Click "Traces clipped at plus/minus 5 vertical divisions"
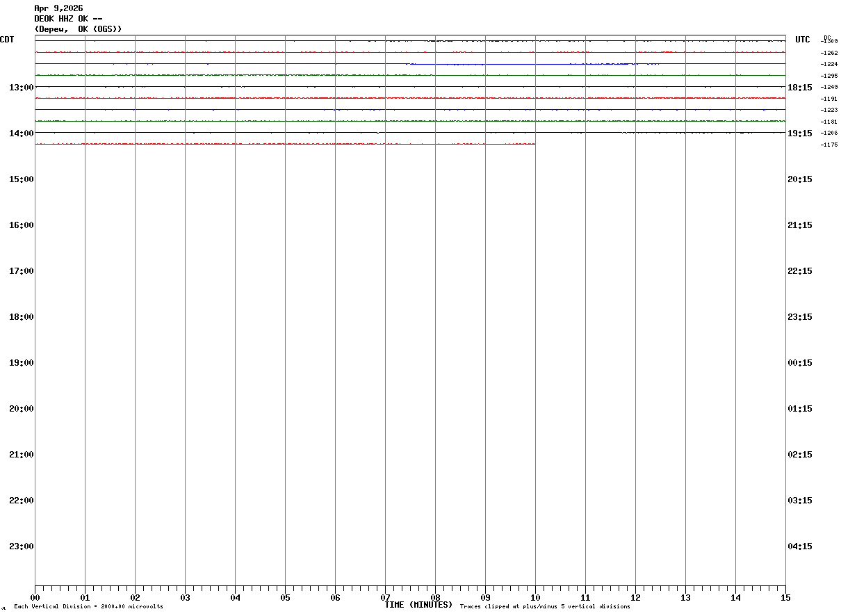 [545, 607]
